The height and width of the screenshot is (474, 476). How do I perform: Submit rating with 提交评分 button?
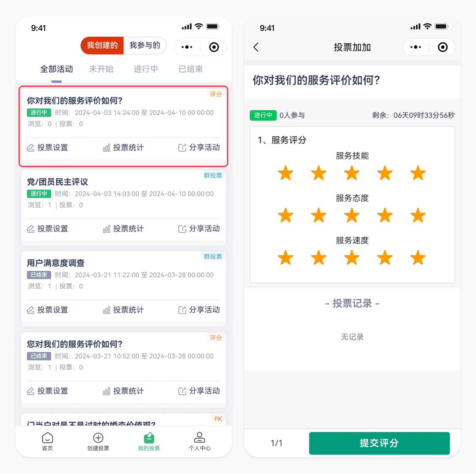(x=379, y=443)
